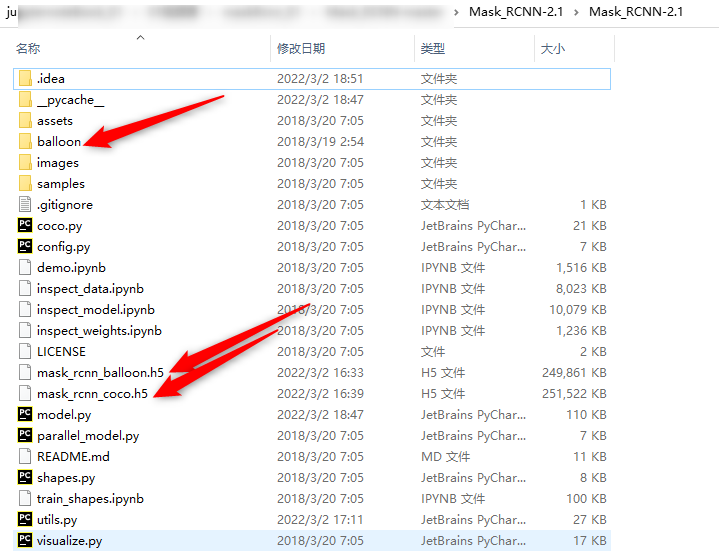Click the PyCharm icon for model.py

(25, 414)
